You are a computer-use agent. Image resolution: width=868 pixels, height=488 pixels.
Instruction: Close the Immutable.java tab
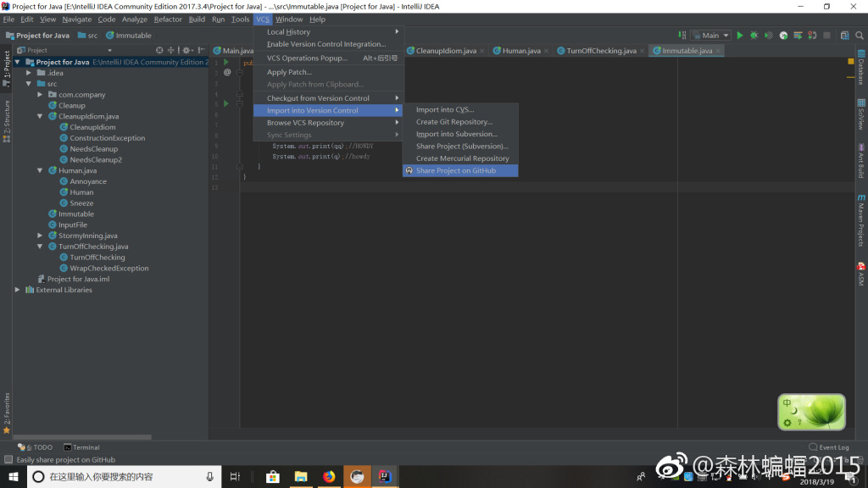click(718, 51)
